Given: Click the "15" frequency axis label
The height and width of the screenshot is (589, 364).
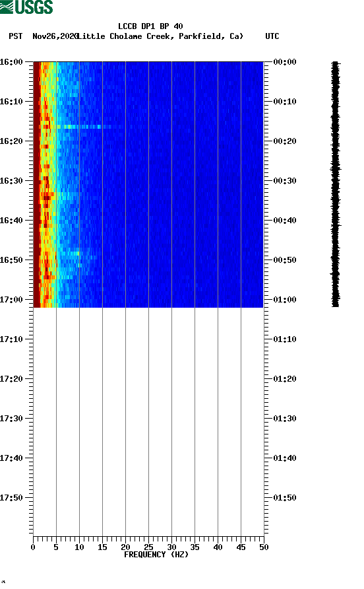Looking at the screenshot, I should [x=102, y=547].
